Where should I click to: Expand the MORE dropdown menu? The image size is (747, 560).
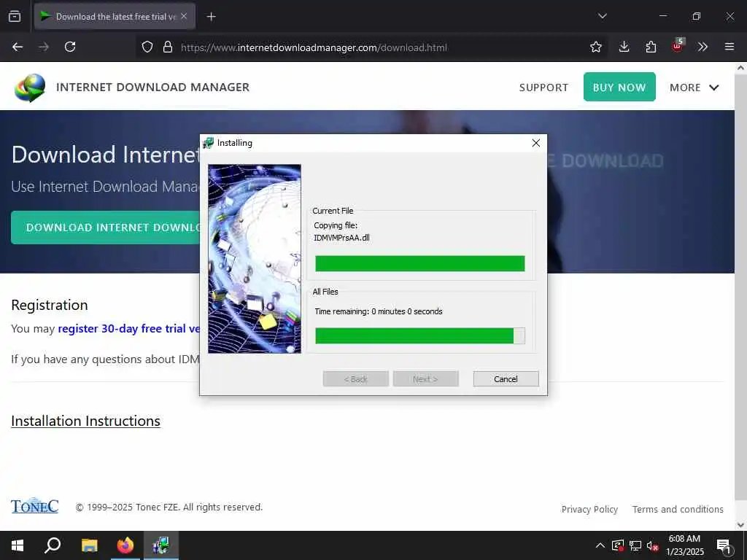(x=694, y=87)
